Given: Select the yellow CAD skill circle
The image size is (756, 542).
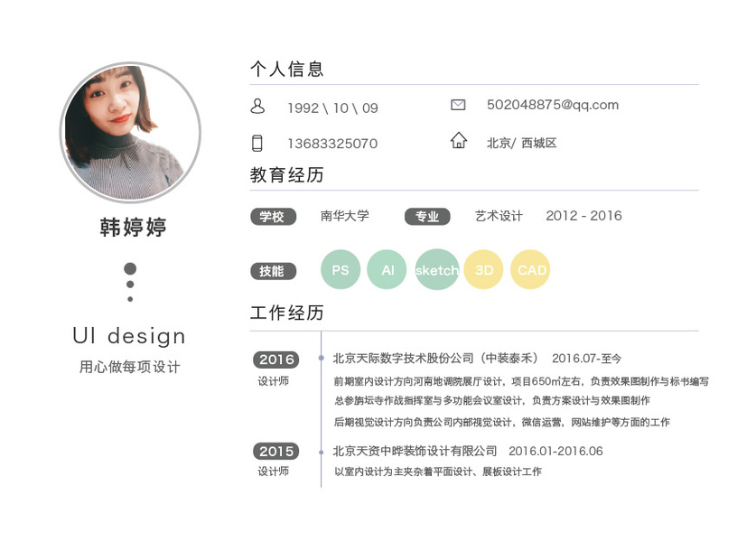Looking at the screenshot, I should (530, 269).
